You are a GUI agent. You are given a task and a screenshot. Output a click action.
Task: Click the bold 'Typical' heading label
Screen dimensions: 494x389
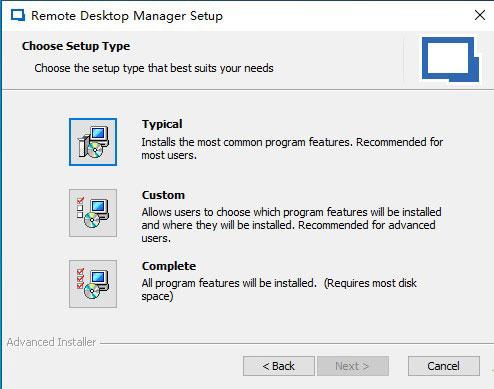162,124
